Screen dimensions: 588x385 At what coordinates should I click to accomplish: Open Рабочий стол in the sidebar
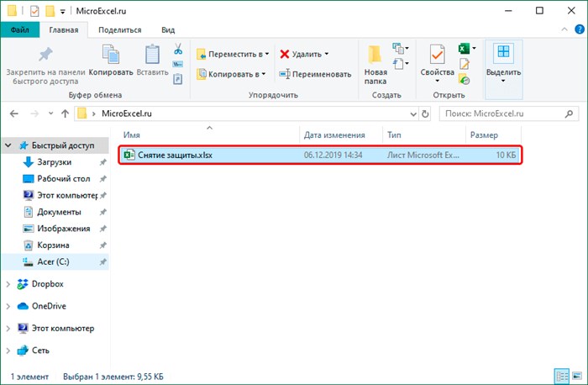click(x=63, y=178)
